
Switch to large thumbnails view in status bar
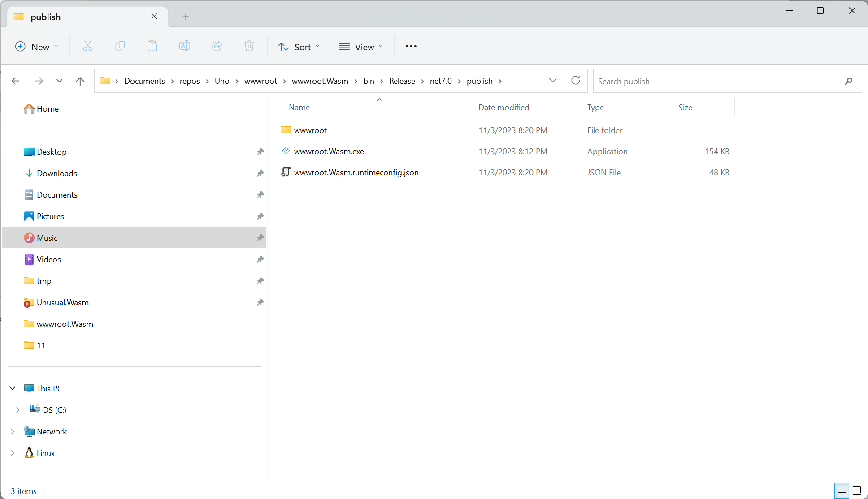(x=856, y=490)
